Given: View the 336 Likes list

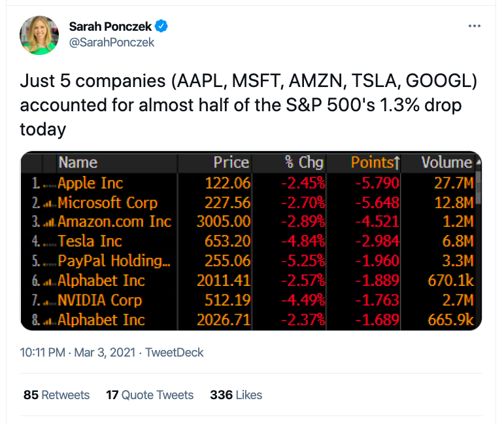Looking at the screenshot, I should click(x=236, y=395).
